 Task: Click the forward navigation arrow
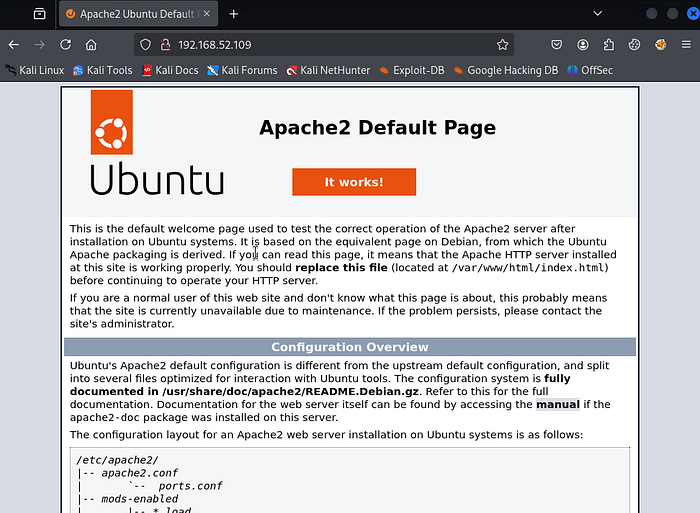40,45
